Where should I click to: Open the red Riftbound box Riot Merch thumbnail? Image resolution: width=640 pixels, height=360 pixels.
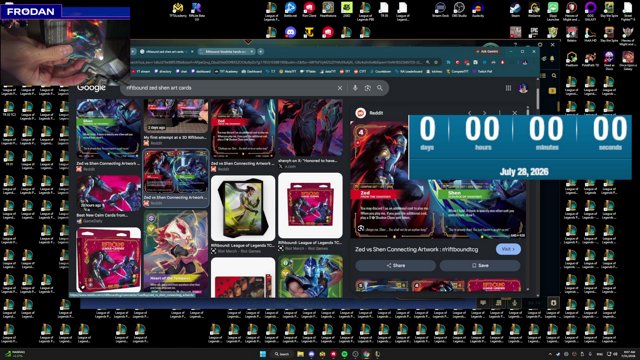coord(310,205)
